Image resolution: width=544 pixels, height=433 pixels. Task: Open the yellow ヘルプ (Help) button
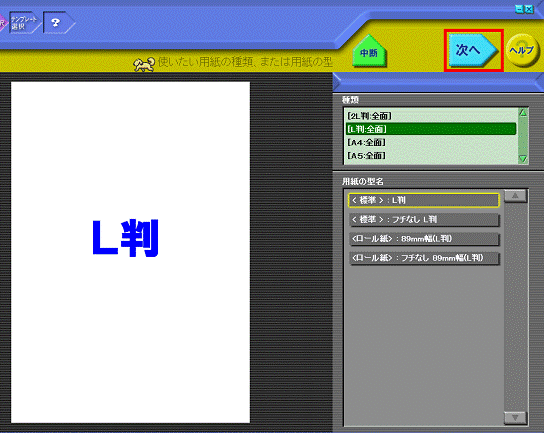(x=523, y=51)
